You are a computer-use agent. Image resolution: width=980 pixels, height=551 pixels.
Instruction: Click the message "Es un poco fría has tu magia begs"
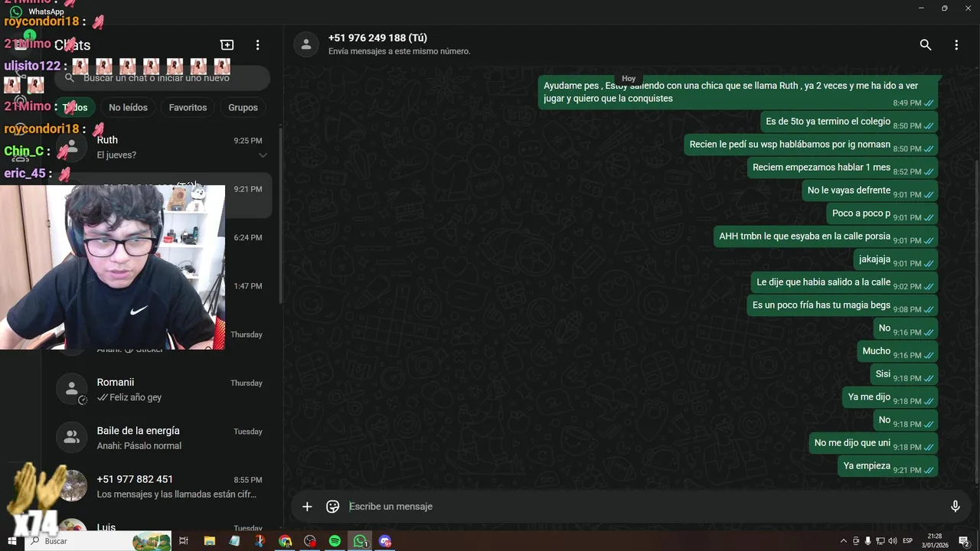pos(842,305)
